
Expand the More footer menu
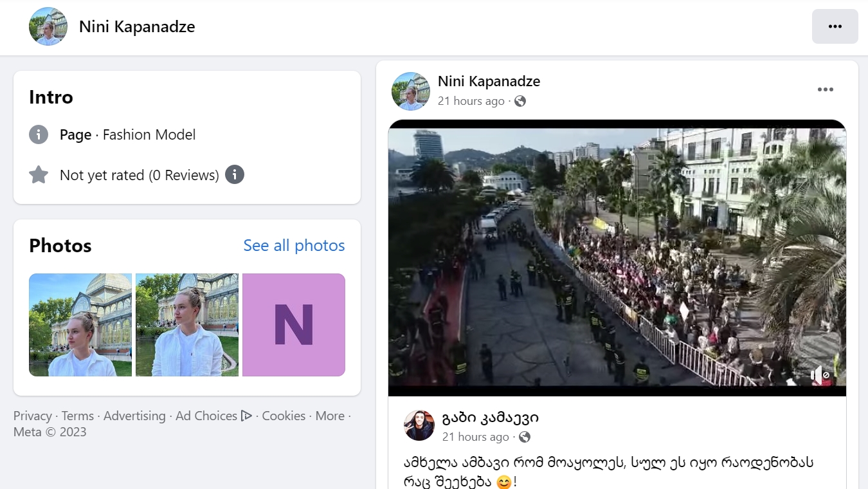[x=330, y=416]
